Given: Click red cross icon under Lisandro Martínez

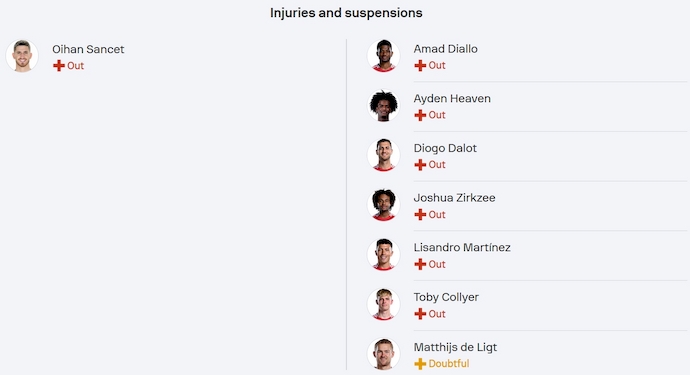Looking at the screenshot, I should pyautogui.click(x=420, y=264).
